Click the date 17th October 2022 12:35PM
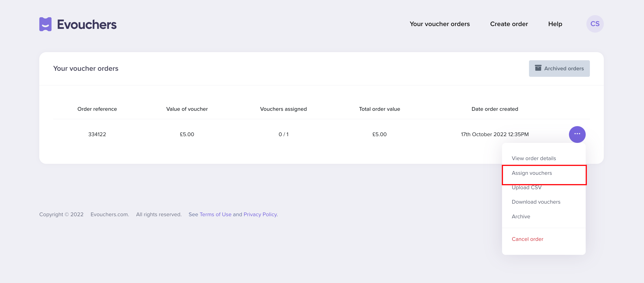 494,134
